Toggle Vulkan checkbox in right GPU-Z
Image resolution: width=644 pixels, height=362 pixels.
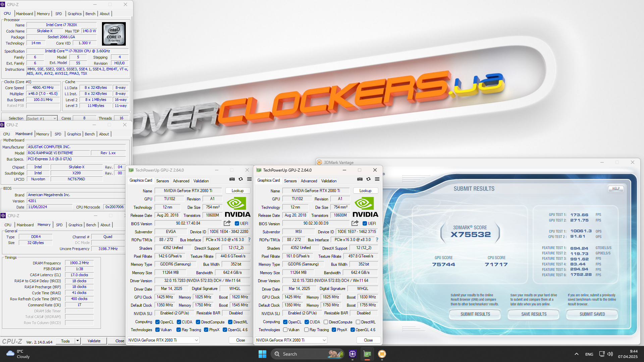285,330
